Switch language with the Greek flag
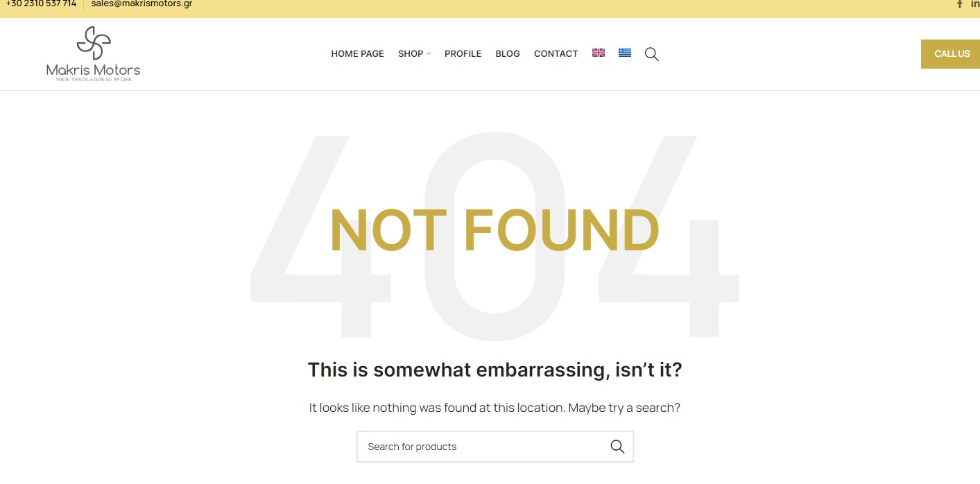 click(625, 53)
